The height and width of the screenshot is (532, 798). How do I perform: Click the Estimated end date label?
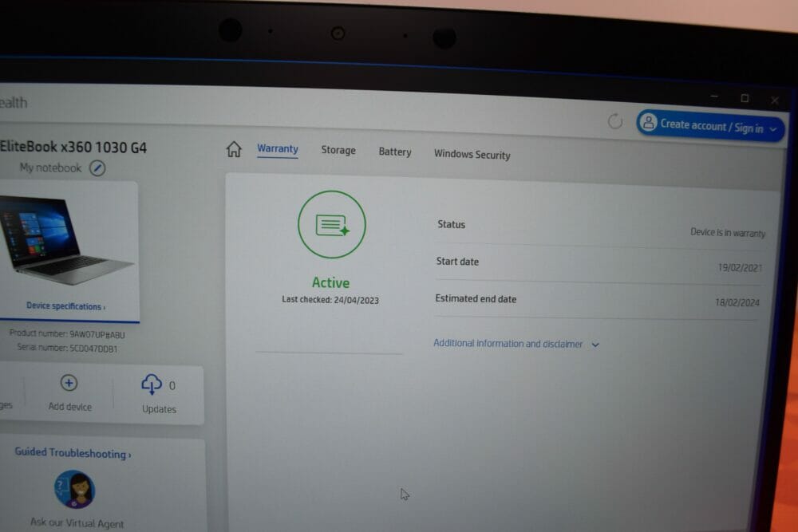[x=476, y=299]
